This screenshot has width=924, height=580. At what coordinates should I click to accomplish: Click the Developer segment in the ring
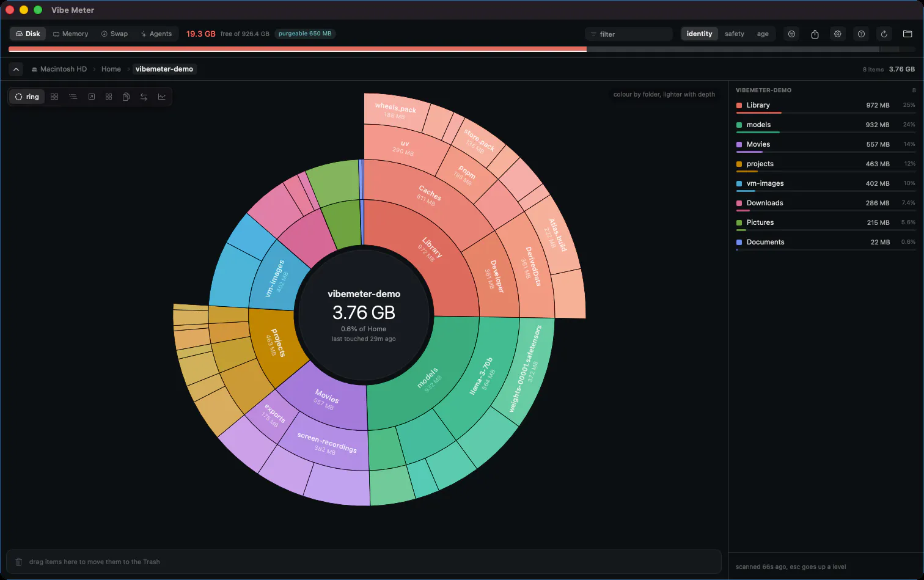coord(494,278)
